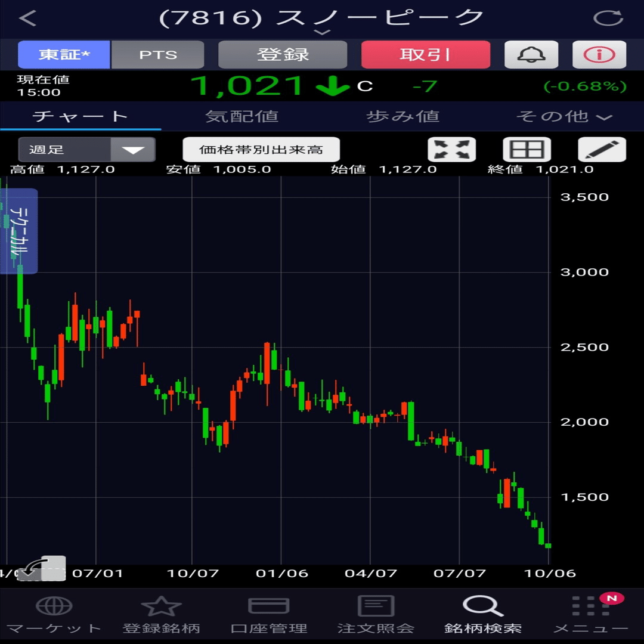Tap the 取引 trade button
The image size is (644, 644).
[426, 55]
